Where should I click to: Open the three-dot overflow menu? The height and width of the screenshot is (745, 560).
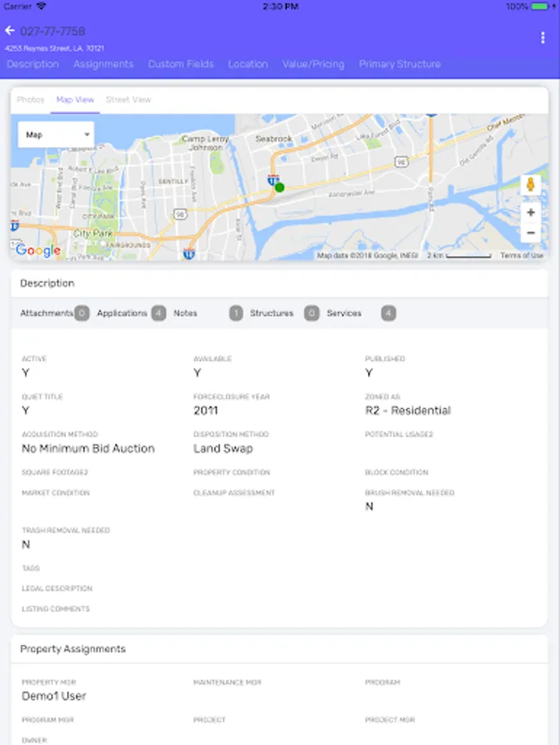543,37
